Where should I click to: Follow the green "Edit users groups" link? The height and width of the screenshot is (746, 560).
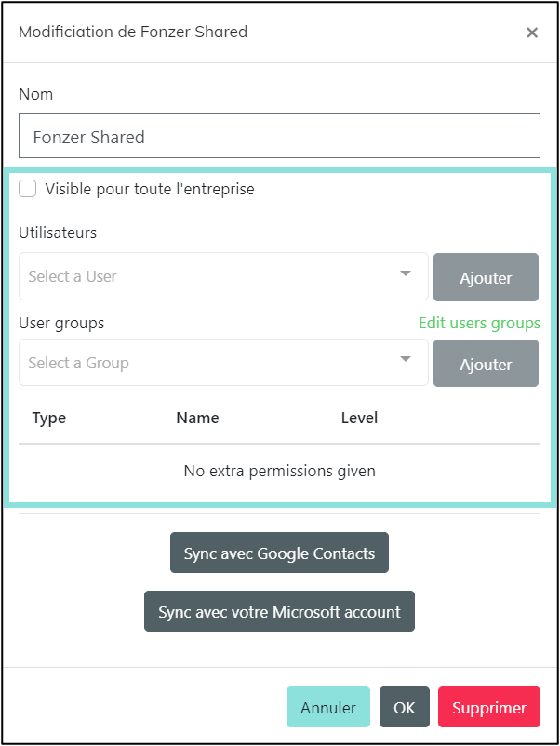(479, 323)
